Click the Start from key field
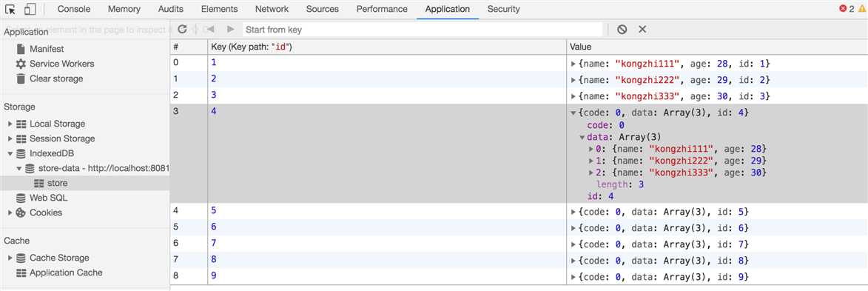Screen dimensions: 868x291 [x=423, y=30]
